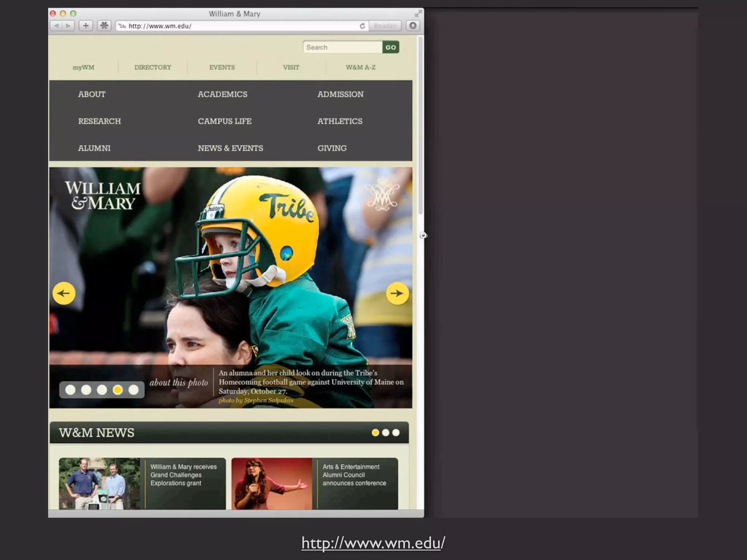Select the second W&M News page dot
Screen dimensions: 747x560
(x=386, y=432)
